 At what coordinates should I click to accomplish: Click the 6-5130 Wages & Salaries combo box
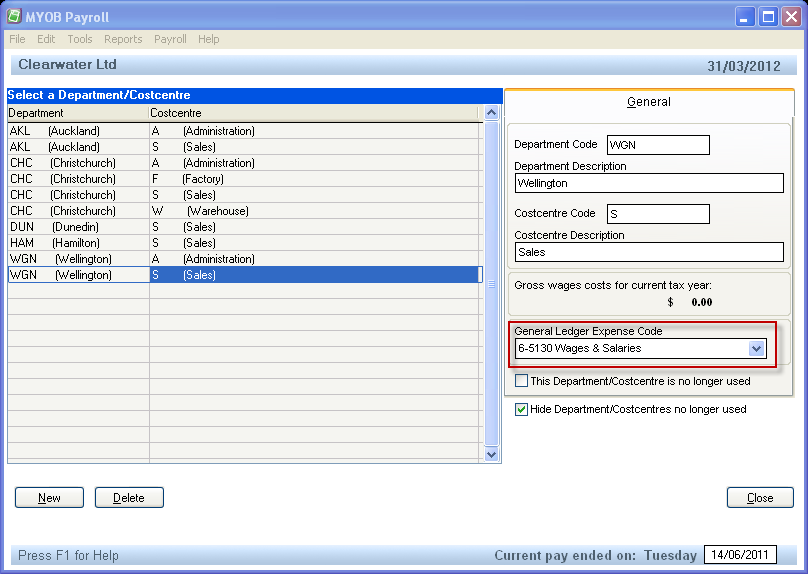coord(641,348)
